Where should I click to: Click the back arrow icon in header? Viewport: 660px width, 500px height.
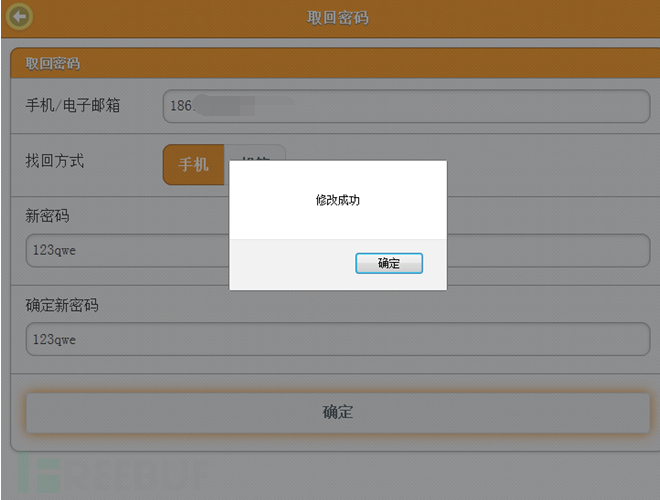tap(19, 16)
